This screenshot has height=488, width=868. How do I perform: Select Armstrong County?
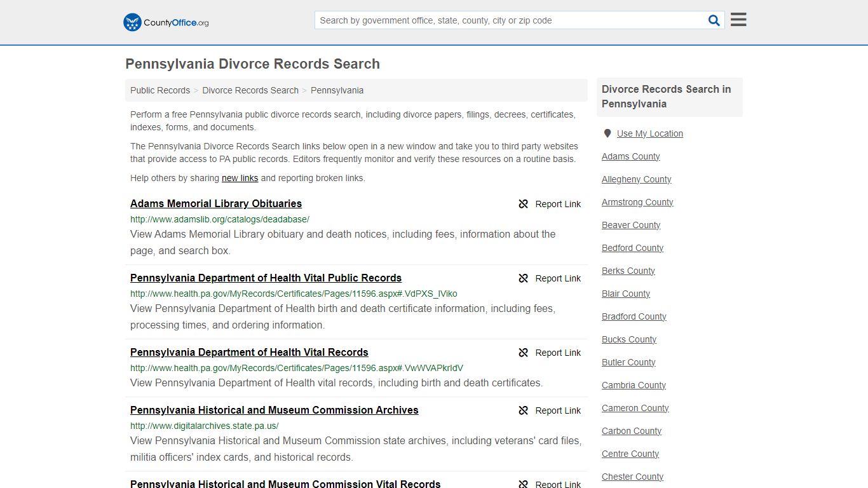[x=637, y=202]
